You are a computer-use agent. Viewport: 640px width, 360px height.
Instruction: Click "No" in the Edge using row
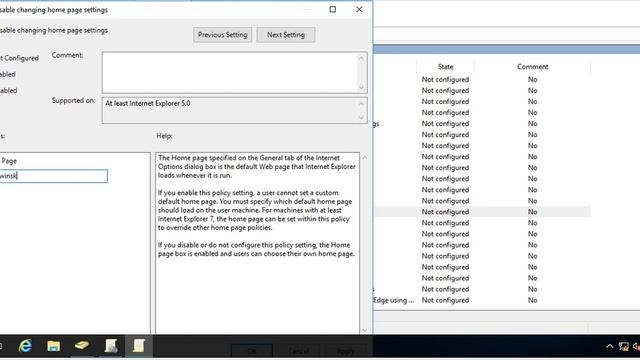click(532, 300)
